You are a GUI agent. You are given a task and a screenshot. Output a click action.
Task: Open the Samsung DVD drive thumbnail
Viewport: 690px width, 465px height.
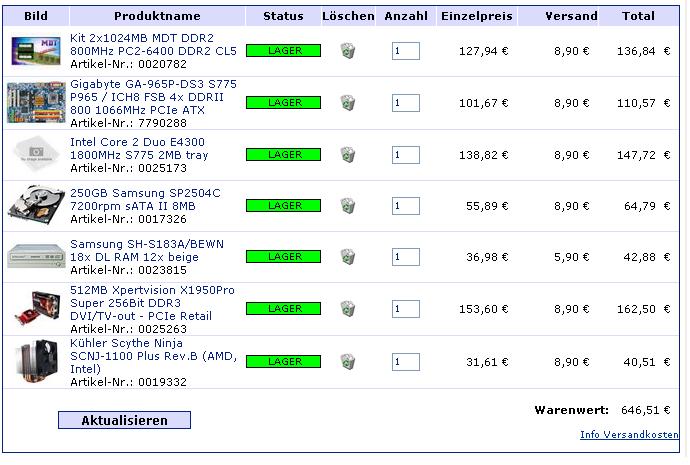(36, 255)
